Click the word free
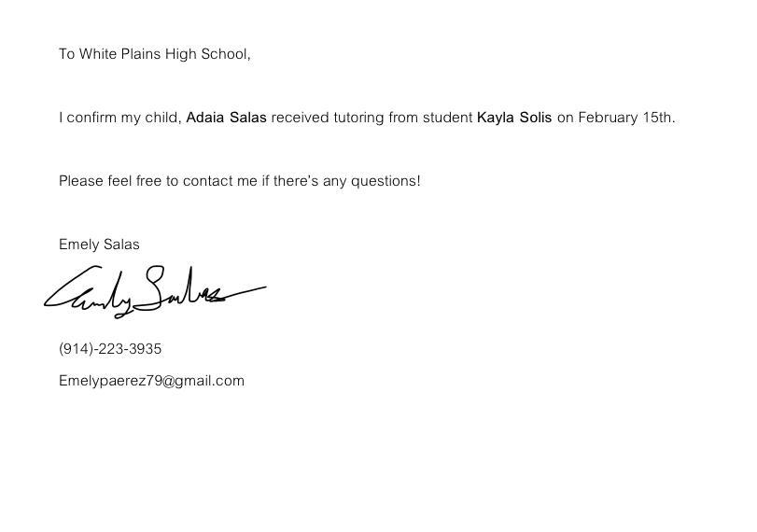This screenshot has width=757, height=532. point(149,181)
